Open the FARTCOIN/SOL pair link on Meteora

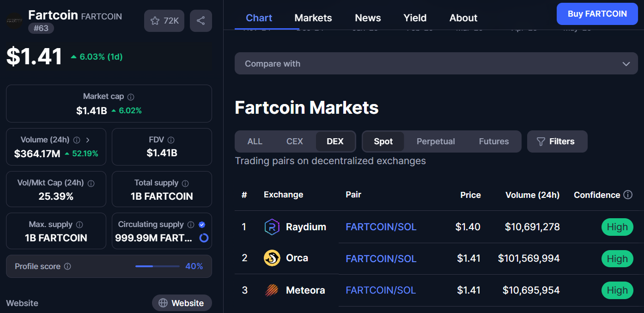(381, 290)
